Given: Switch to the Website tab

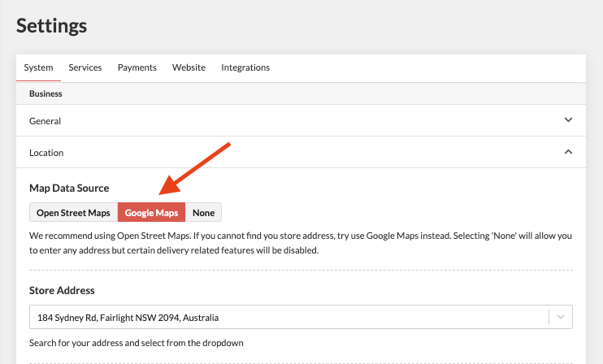Looking at the screenshot, I should pyautogui.click(x=189, y=67).
